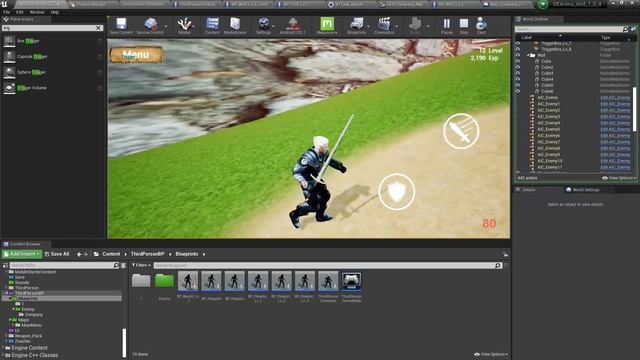Stop the play-in-editor session
The height and width of the screenshot is (360, 640).
pyautogui.click(x=464, y=26)
